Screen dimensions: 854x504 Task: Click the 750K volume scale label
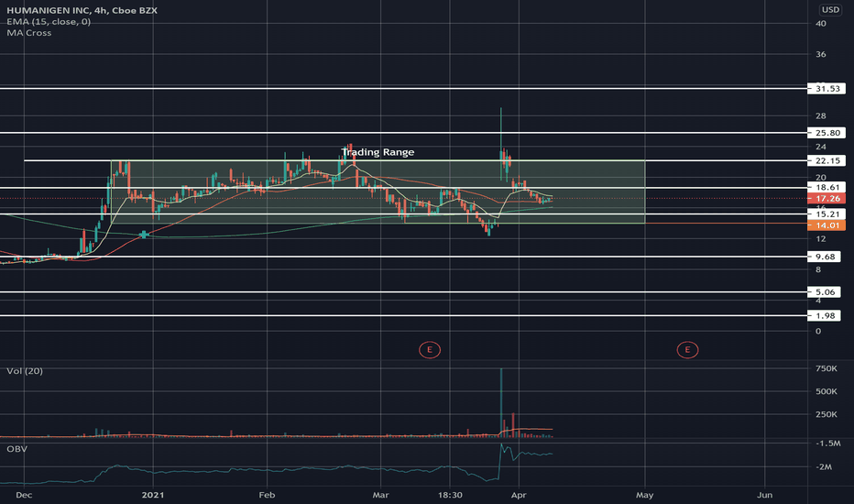(x=827, y=369)
